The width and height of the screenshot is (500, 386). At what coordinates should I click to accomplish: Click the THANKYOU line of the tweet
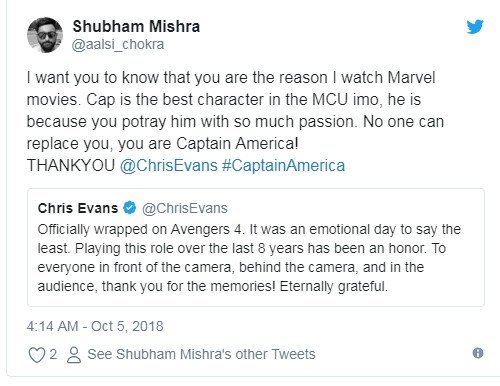[x=186, y=166]
